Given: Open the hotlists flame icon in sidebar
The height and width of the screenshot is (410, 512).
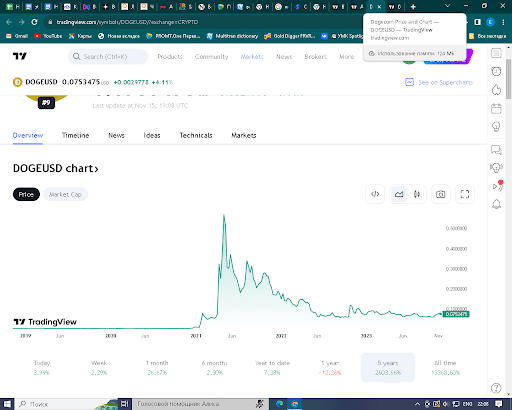Looking at the screenshot, I should pyautogui.click(x=496, y=90).
